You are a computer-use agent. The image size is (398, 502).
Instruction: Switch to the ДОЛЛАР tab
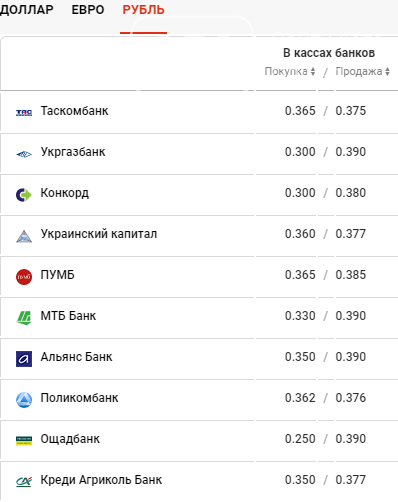click(27, 10)
